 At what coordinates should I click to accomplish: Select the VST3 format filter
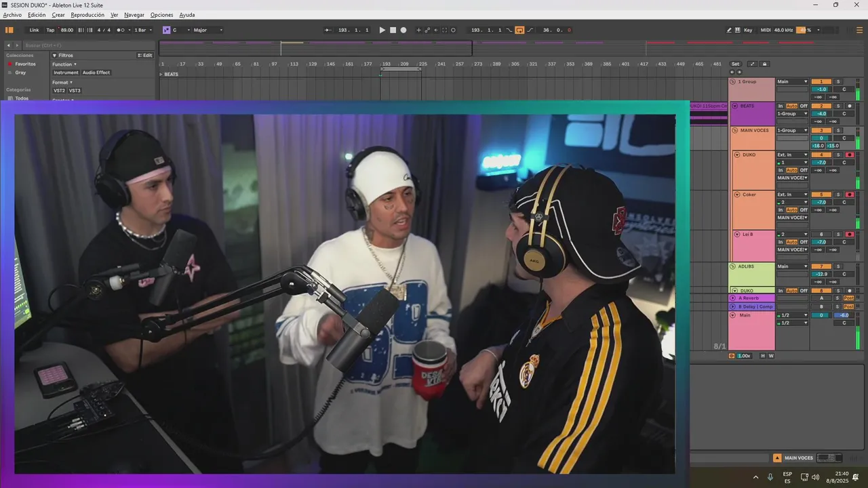tap(75, 90)
